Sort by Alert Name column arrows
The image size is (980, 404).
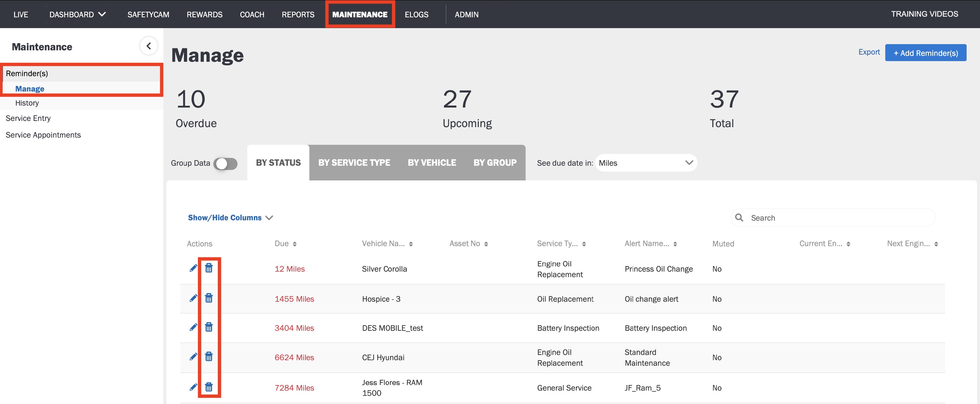pos(675,244)
